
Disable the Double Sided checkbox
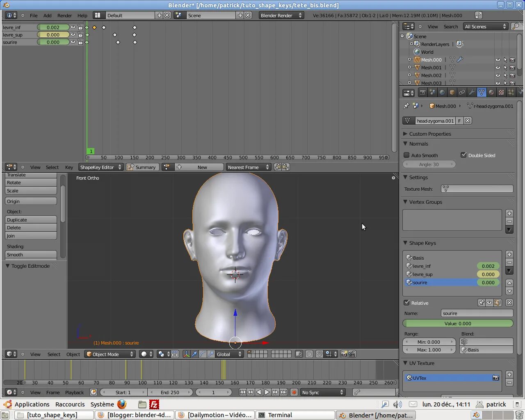coord(464,155)
